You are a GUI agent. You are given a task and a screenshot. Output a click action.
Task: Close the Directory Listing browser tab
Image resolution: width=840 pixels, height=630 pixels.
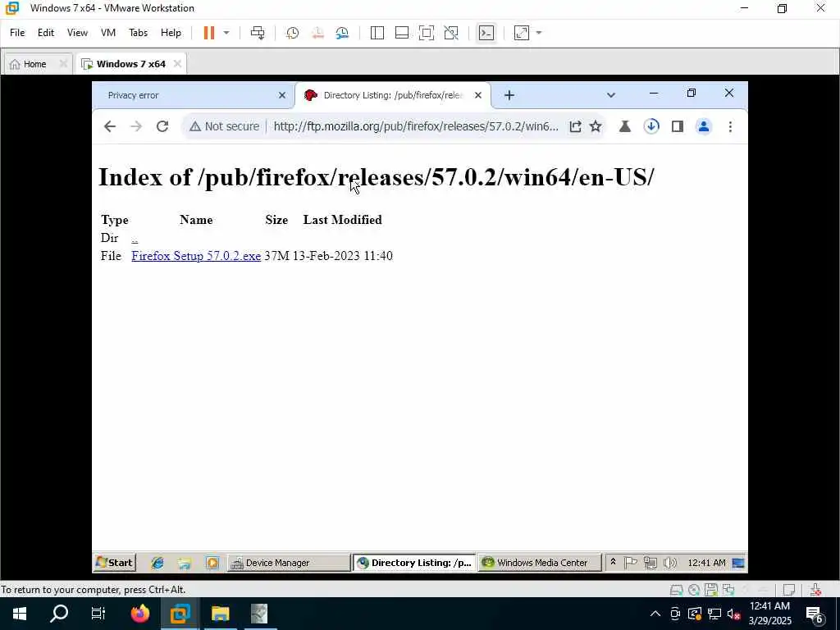point(478,95)
